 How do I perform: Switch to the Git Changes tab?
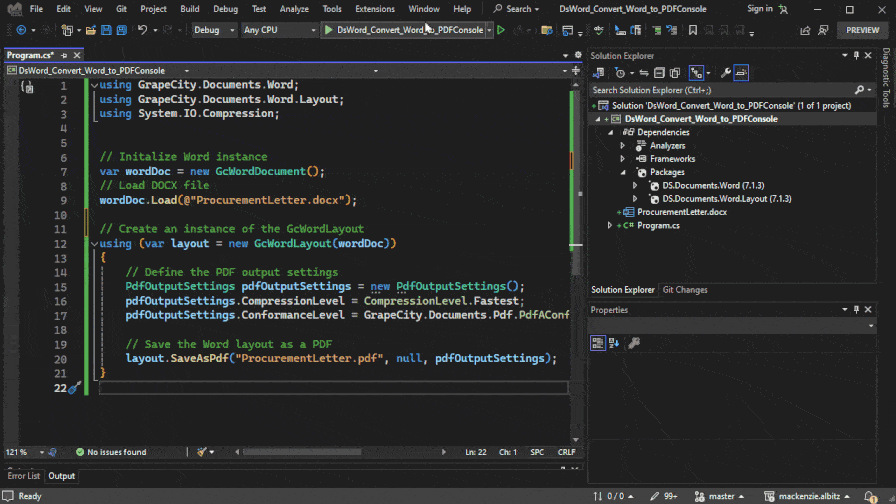point(685,290)
